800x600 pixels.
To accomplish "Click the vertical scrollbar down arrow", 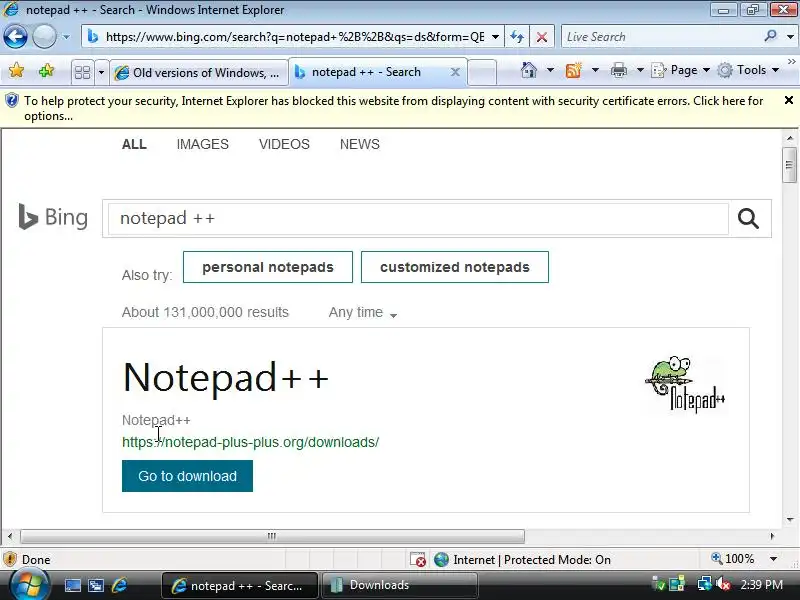I will tap(790, 520).
